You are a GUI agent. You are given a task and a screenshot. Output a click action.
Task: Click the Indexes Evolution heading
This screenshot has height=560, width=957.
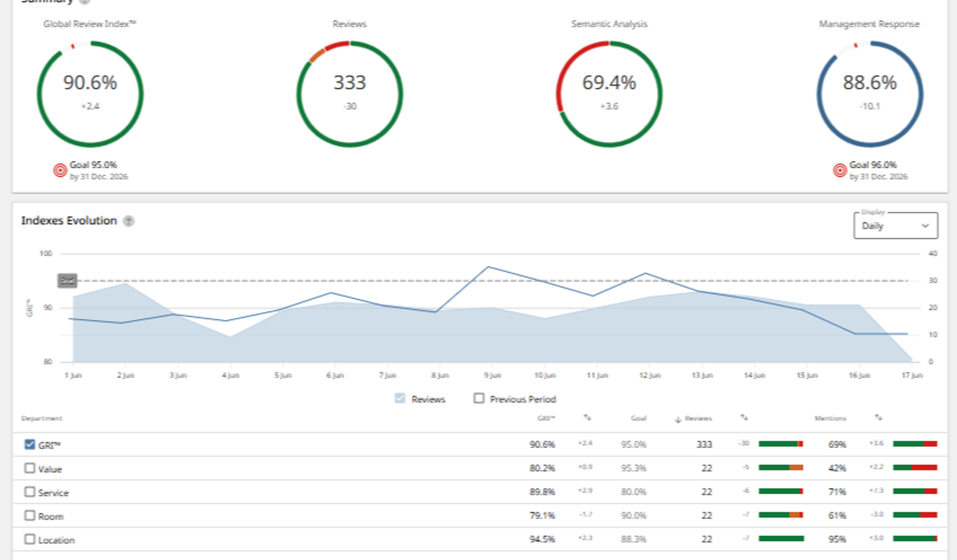tap(69, 221)
